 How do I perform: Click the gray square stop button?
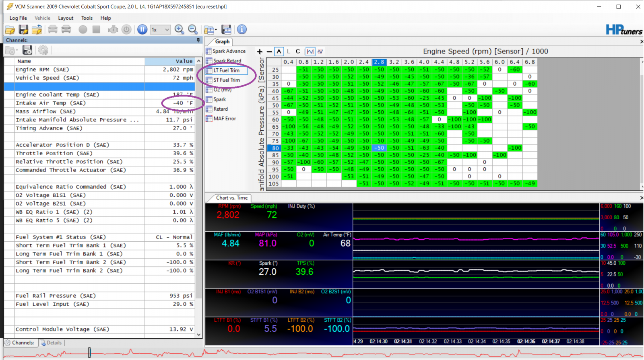[96, 29]
